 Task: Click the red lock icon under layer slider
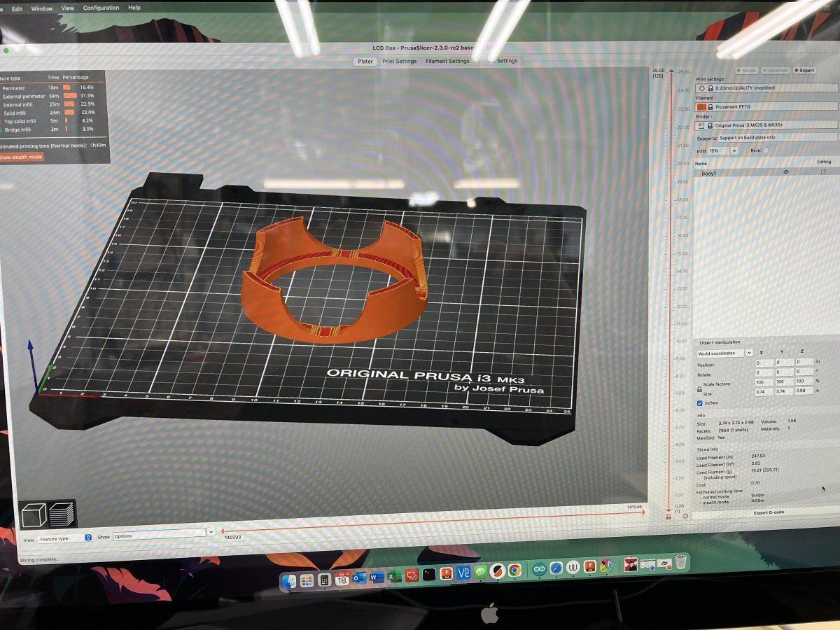668,516
